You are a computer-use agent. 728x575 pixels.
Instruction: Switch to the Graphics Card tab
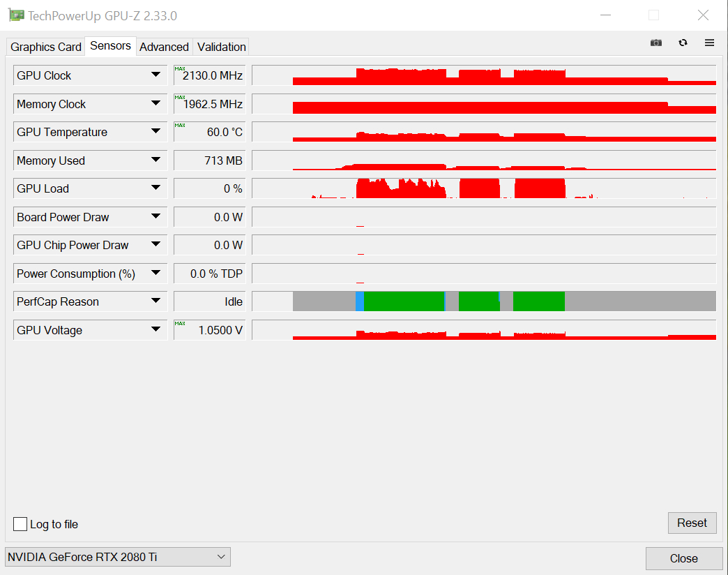(45, 47)
